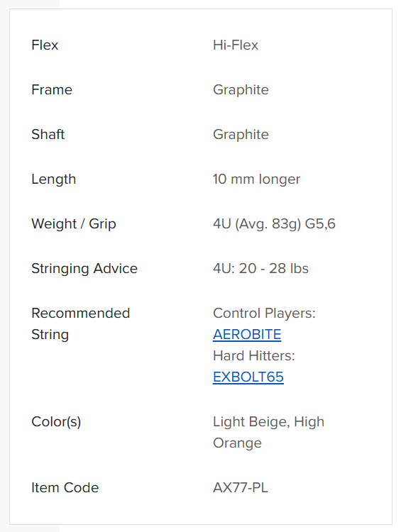
Task: Select the Frame Graphite value
Action: tap(241, 90)
